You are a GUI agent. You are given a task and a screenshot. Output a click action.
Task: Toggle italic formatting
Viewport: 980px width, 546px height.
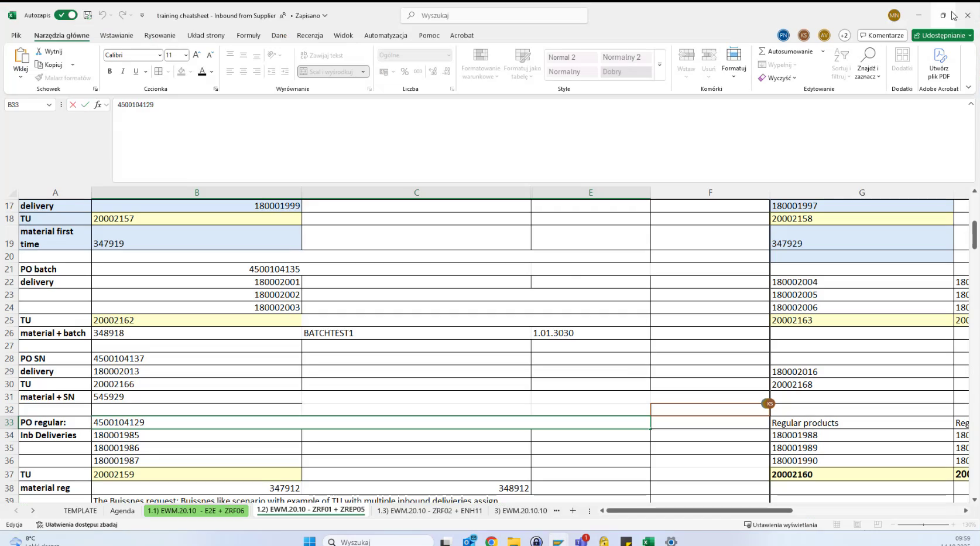coord(122,71)
